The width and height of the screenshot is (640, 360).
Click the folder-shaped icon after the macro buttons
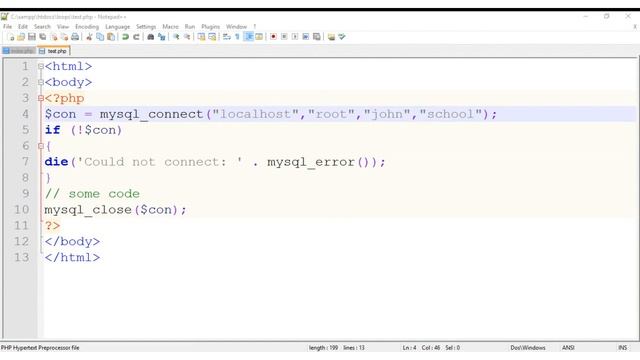coord(331,37)
